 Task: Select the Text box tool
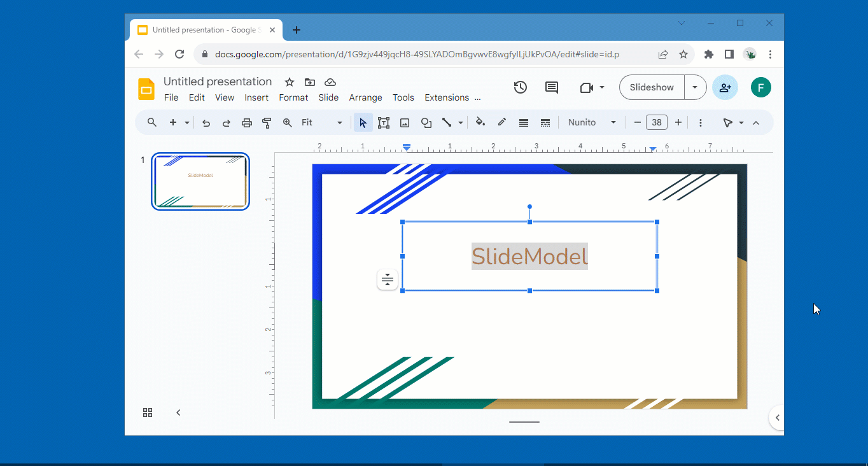tap(384, 122)
